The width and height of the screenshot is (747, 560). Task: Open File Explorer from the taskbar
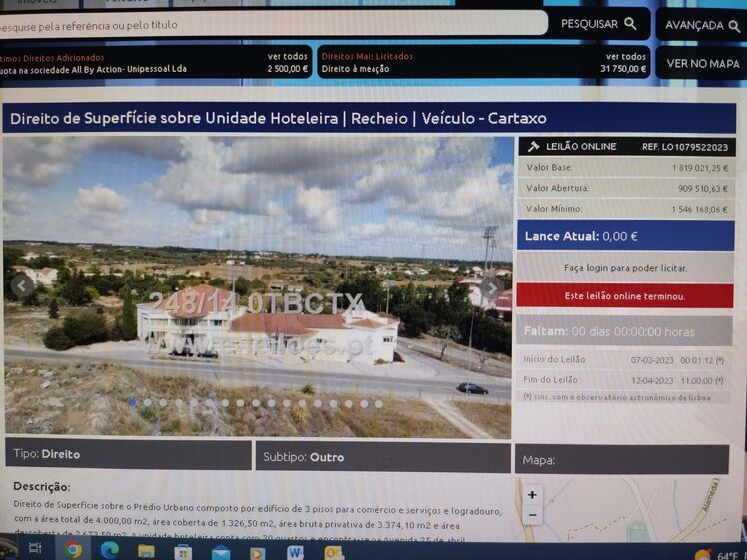[x=146, y=551]
